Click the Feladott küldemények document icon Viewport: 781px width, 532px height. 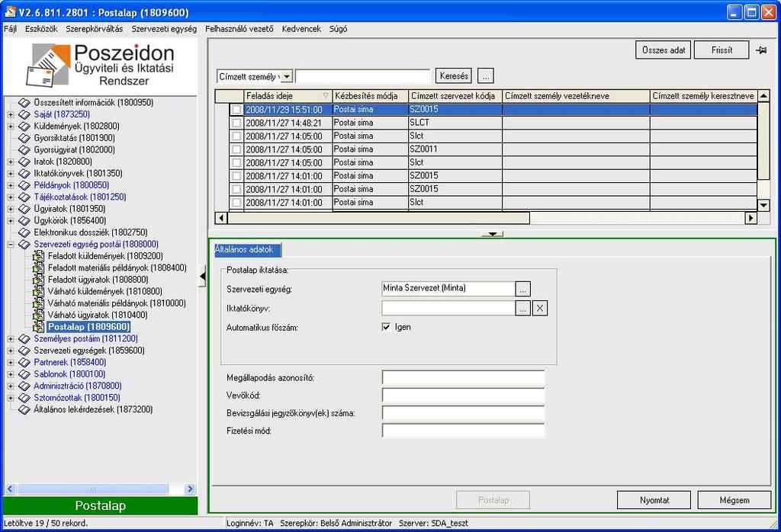(38, 256)
